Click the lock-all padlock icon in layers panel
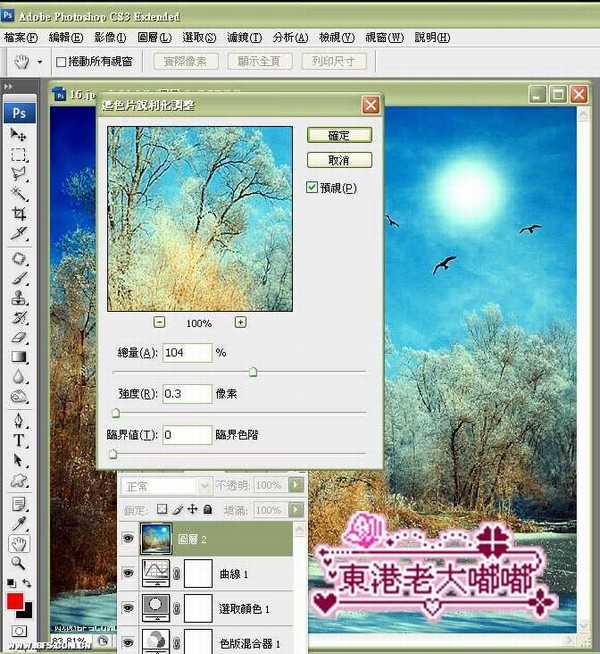 click(x=207, y=510)
